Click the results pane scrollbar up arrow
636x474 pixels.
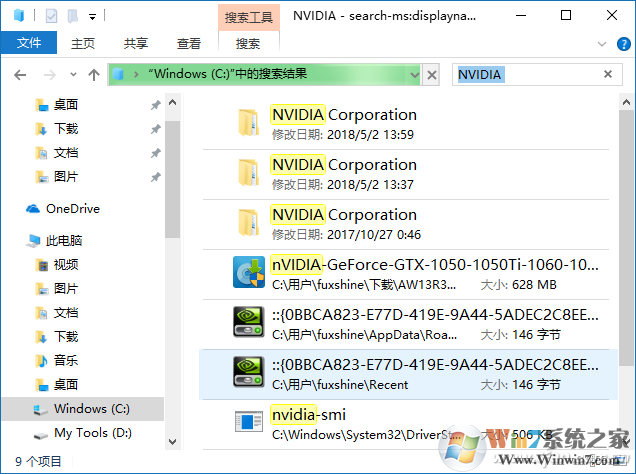pyautogui.click(x=626, y=102)
